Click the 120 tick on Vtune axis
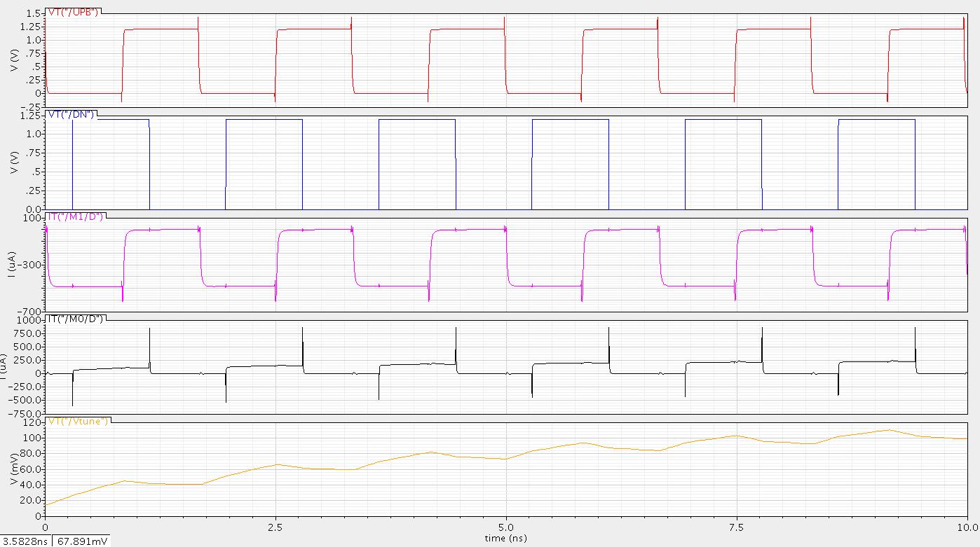This screenshot has width=980, height=547. tap(33, 423)
